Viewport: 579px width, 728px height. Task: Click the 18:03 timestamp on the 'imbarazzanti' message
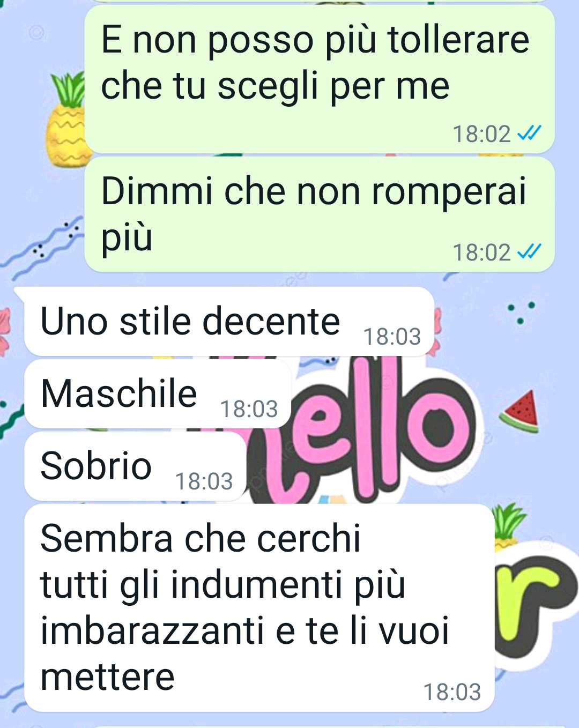pyautogui.click(x=452, y=692)
